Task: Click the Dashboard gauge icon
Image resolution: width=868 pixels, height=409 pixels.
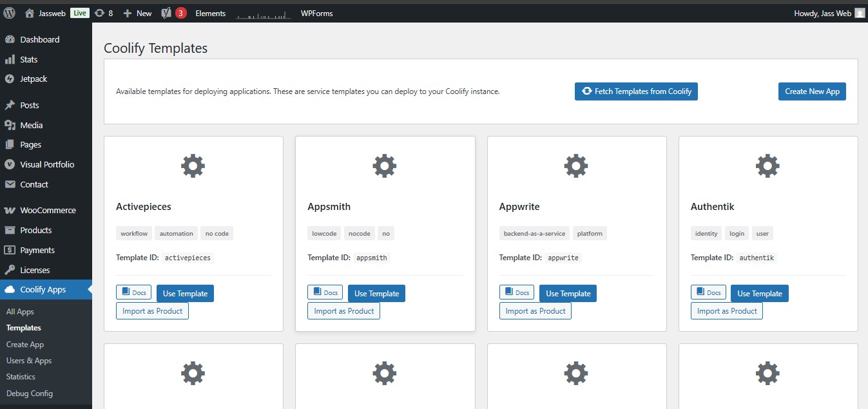Action: pos(10,39)
